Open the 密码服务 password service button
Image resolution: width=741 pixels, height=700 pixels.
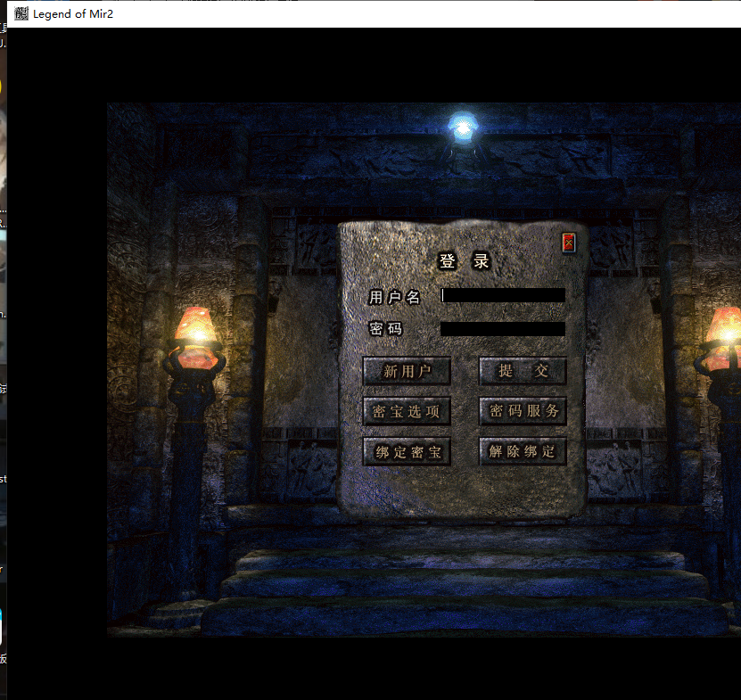pos(523,411)
